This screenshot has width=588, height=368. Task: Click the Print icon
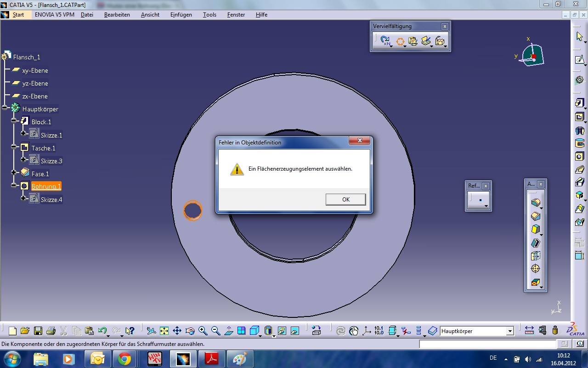[x=51, y=331]
